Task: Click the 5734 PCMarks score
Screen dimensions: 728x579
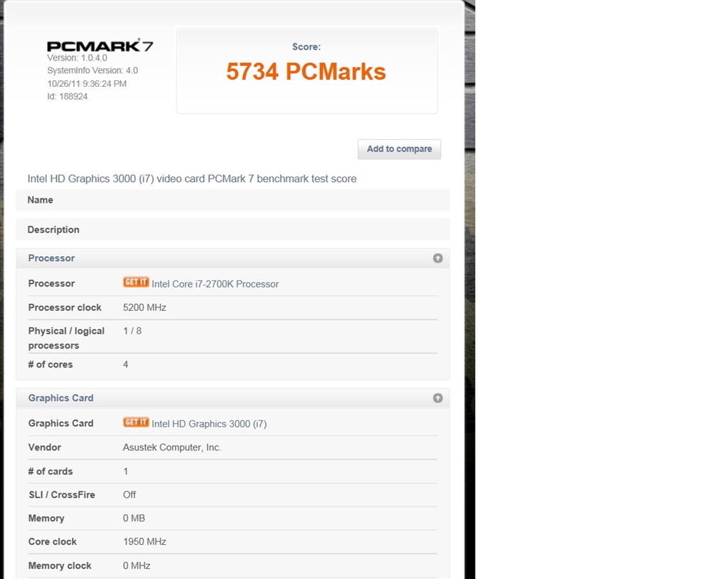Action: 306,72
